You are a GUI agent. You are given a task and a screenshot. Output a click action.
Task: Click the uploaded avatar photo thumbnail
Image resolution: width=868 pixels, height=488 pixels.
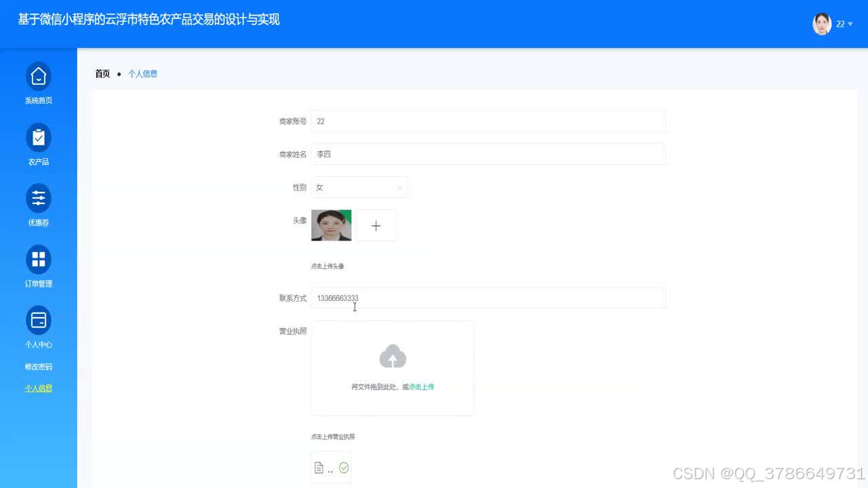click(330, 225)
